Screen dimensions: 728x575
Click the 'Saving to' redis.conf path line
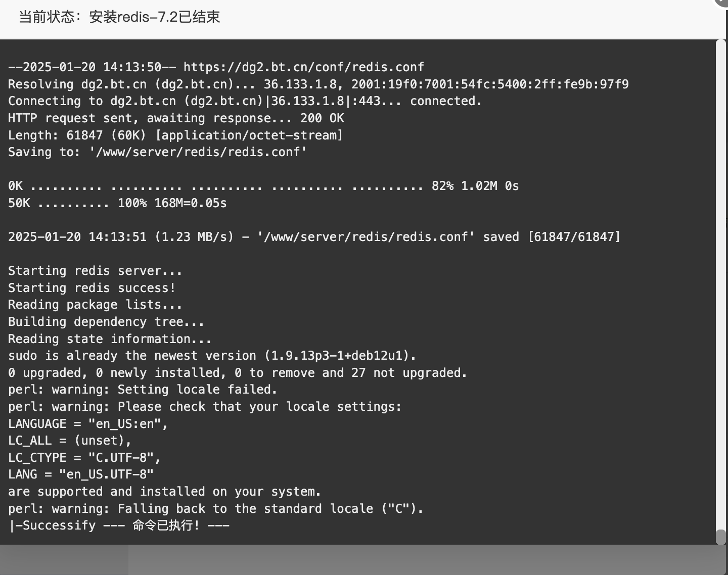click(x=158, y=152)
